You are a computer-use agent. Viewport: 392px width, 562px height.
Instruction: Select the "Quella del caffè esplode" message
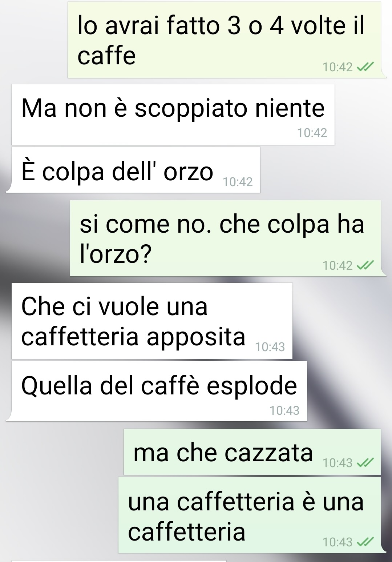click(159, 391)
